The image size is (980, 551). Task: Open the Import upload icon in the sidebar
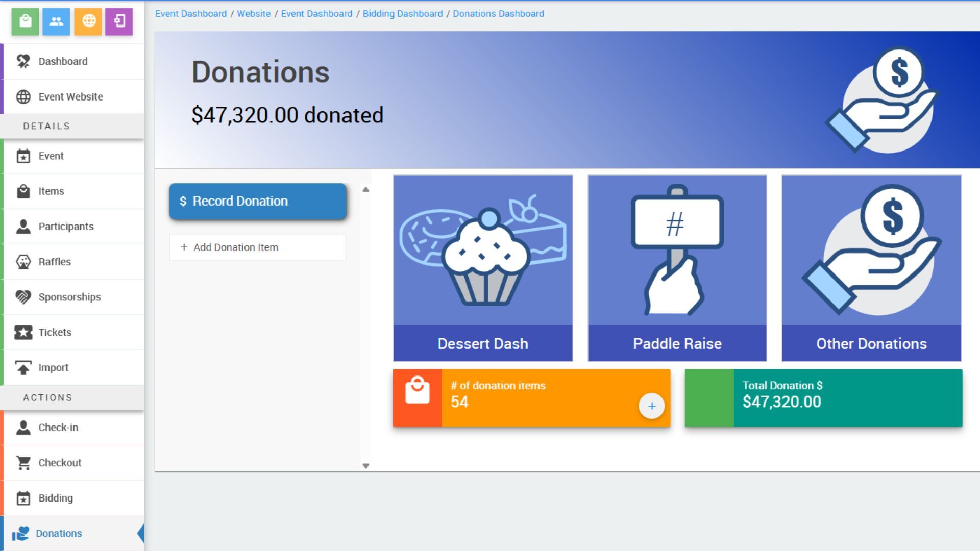pyautogui.click(x=22, y=367)
